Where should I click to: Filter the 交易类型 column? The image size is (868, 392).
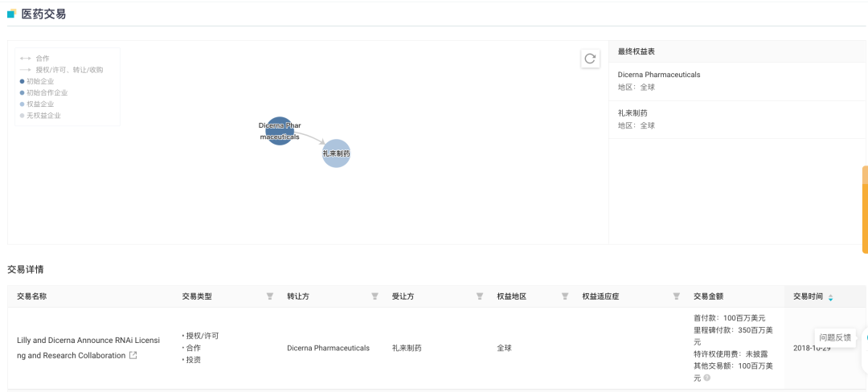point(269,296)
